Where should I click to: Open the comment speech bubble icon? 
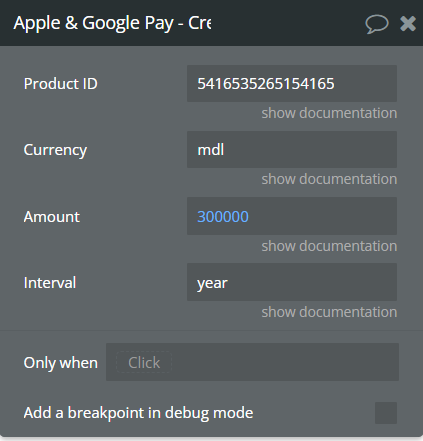pos(377,24)
